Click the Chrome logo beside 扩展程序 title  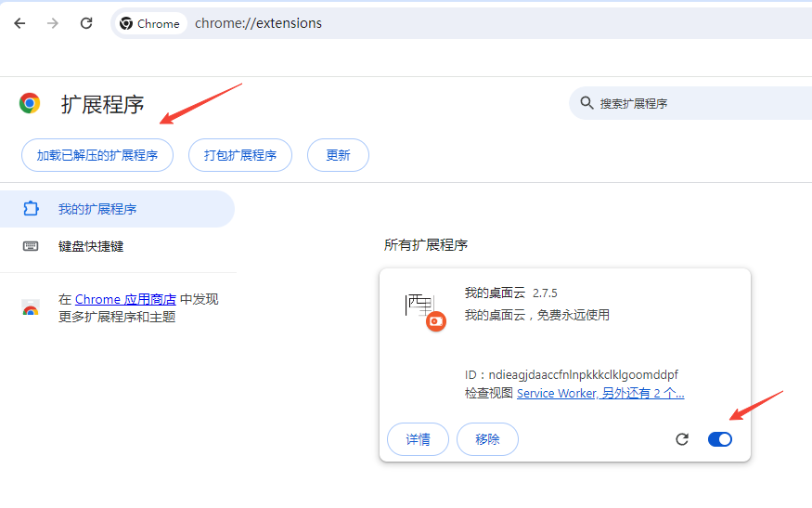coord(30,103)
